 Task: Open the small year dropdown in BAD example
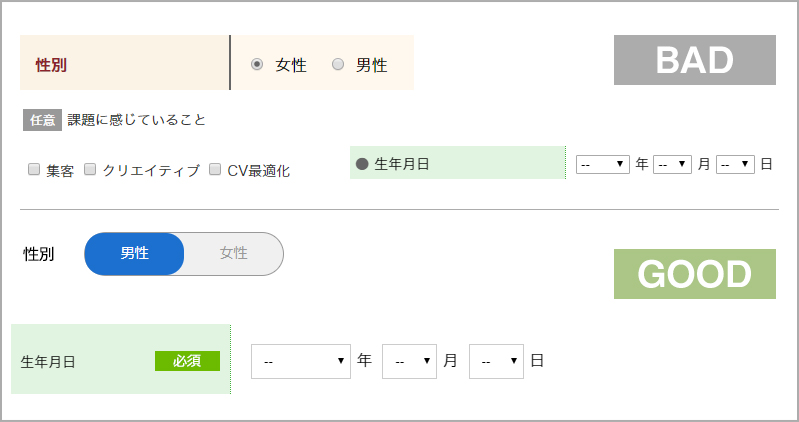point(602,164)
